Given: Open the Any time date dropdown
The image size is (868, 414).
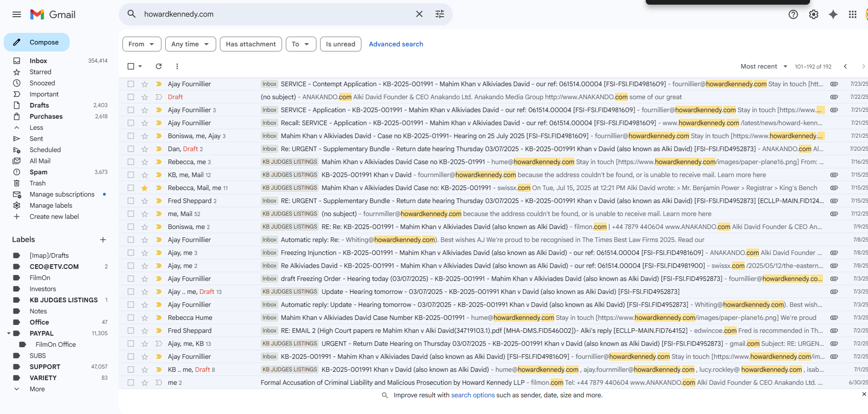Looking at the screenshot, I should point(190,44).
